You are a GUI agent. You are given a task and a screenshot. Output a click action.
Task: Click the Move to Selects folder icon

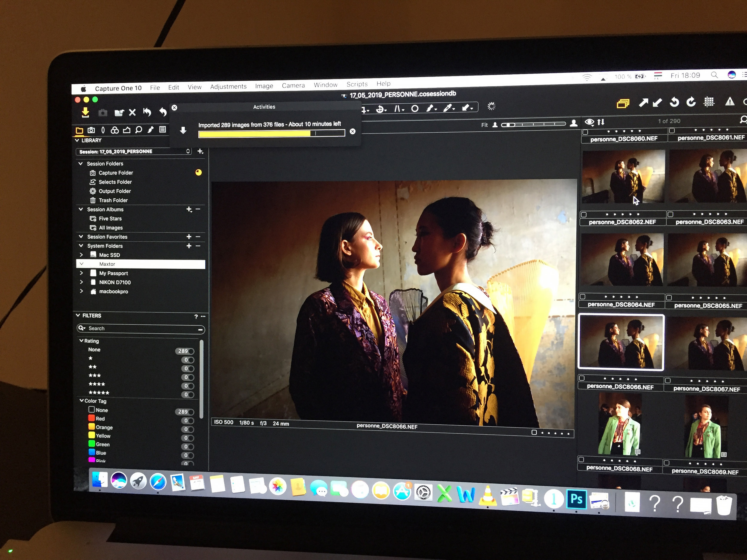(x=119, y=113)
